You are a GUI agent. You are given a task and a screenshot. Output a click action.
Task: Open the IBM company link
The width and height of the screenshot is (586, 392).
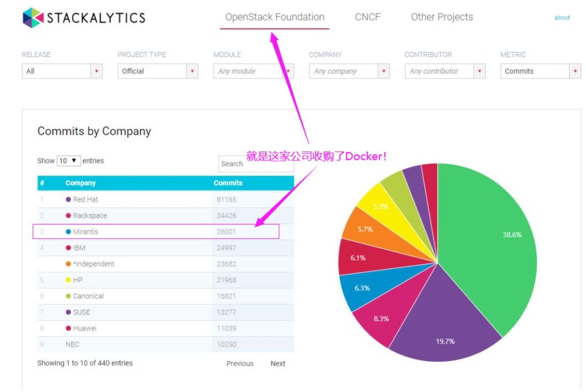(x=79, y=248)
